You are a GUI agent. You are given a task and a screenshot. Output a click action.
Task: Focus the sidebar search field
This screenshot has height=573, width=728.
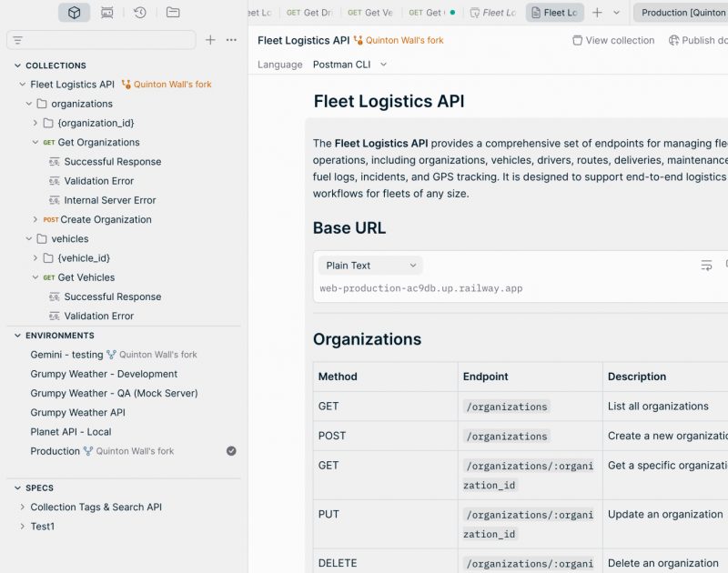tap(101, 40)
